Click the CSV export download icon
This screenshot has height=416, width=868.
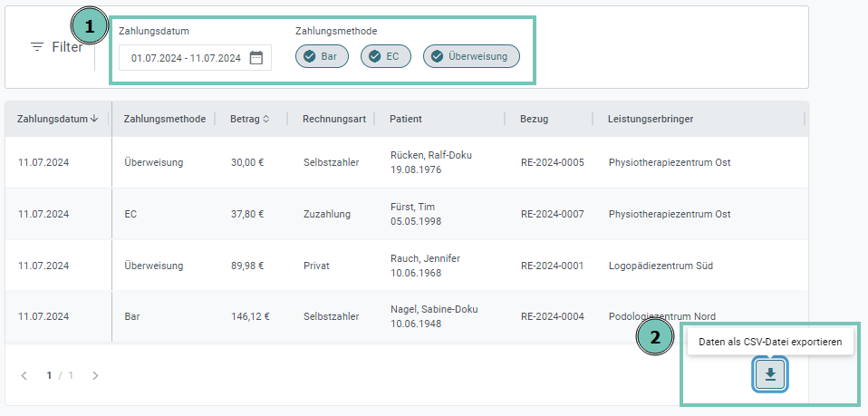pos(770,374)
